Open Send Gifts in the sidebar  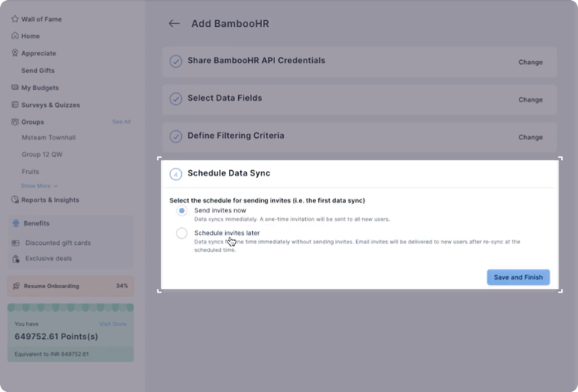point(38,70)
